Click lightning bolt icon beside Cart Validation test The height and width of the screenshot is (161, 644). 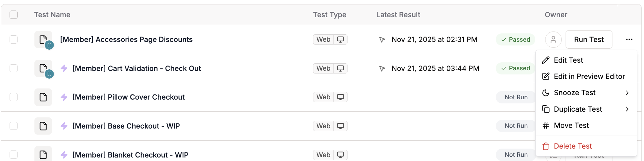[x=64, y=68]
